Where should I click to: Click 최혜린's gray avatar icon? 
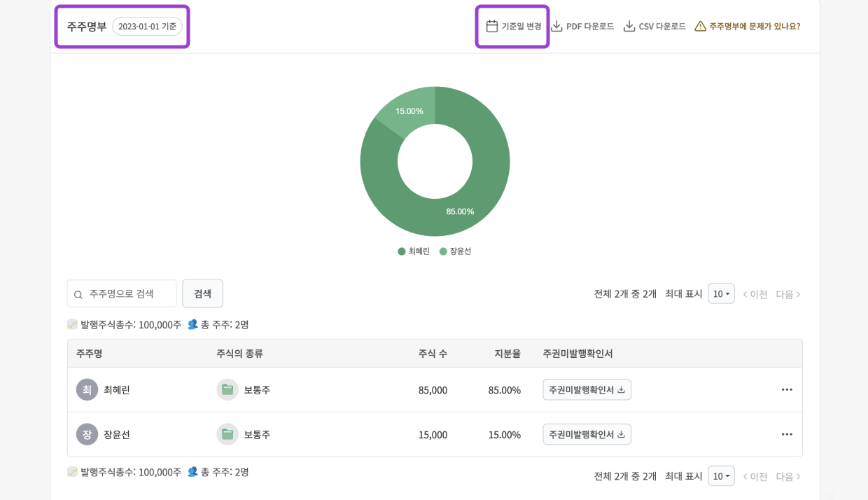click(x=87, y=389)
